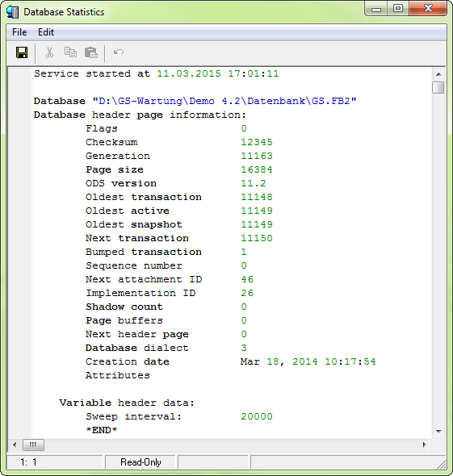
Task: Click the Oldest transaction value '11148'
Action: (257, 197)
